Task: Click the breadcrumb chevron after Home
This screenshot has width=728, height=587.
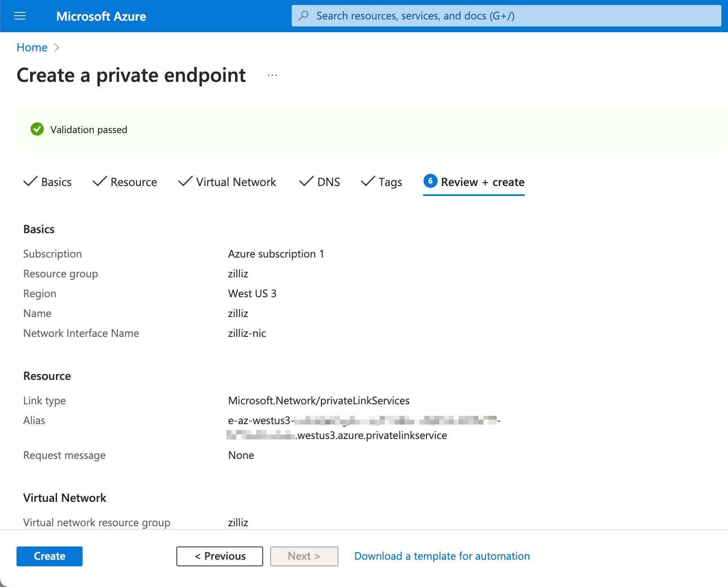Action: (x=57, y=48)
